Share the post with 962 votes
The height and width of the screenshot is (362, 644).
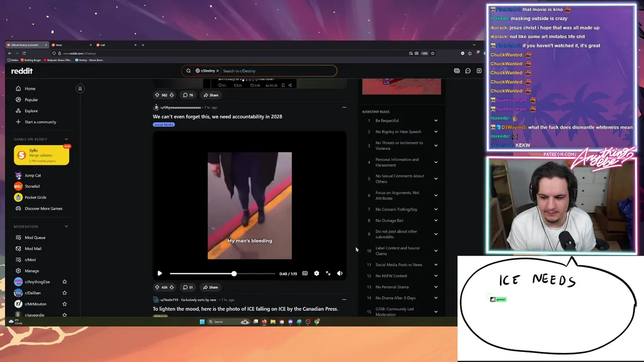click(211, 95)
